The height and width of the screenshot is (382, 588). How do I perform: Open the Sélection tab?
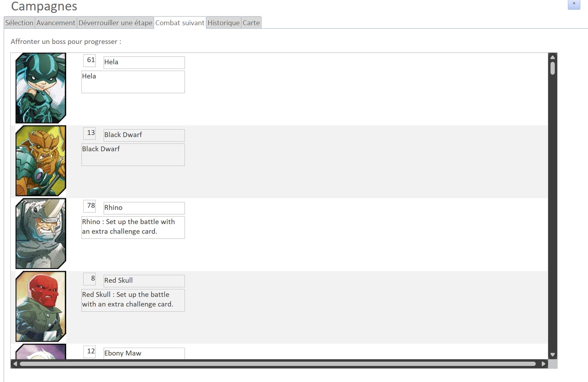coord(19,23)
